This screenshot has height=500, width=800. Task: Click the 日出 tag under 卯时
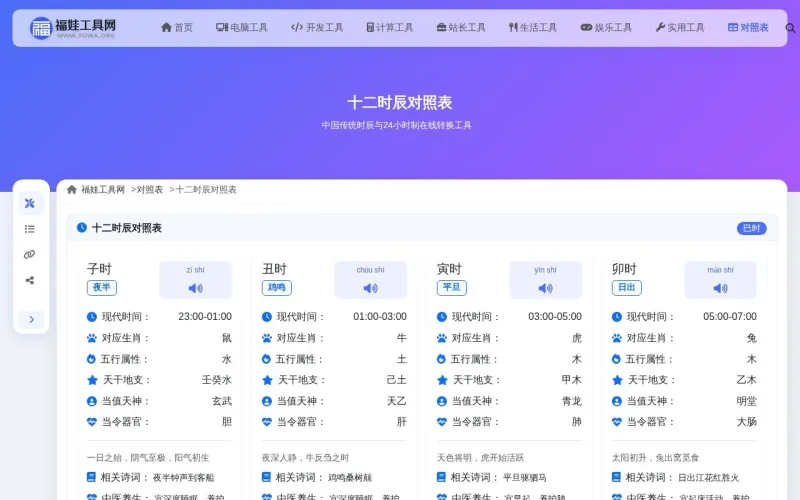click(x=627, y=288)
